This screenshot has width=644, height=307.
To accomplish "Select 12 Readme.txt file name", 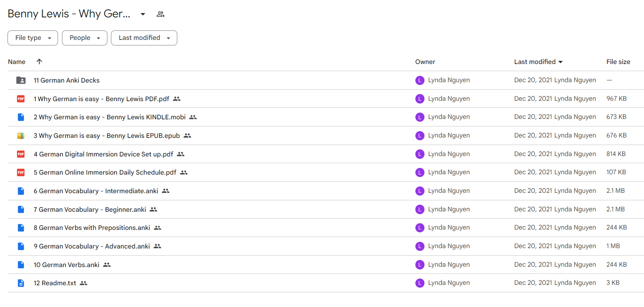I will pyautogui.click(x=55, y=283).
